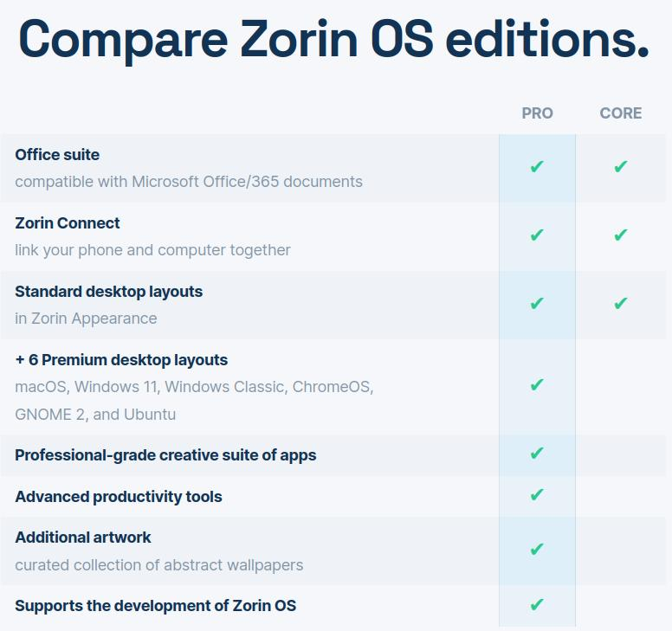This screenshot has width=672, height=631.
Task: Click the Standard desktop layouts title
Action: (x=108, y=292)
